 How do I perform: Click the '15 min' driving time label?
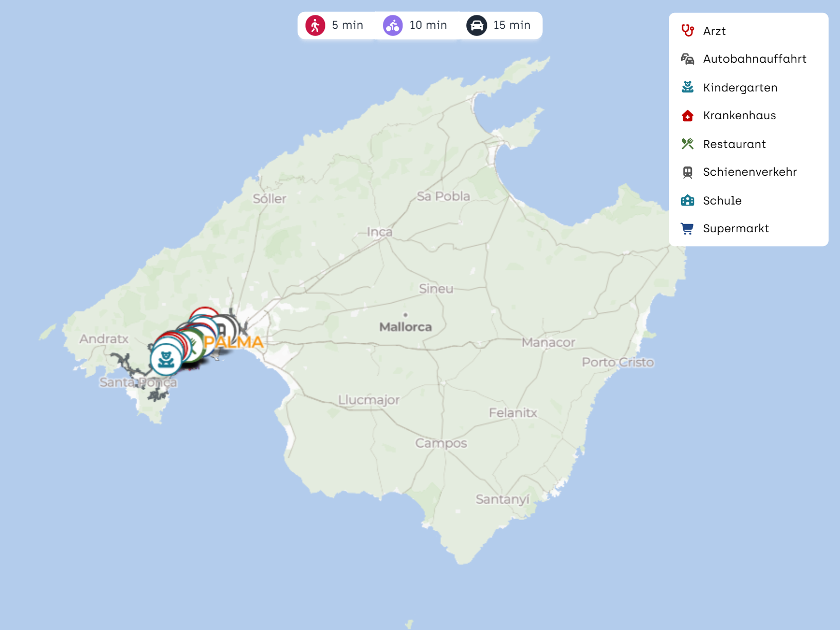coord(512,25)
